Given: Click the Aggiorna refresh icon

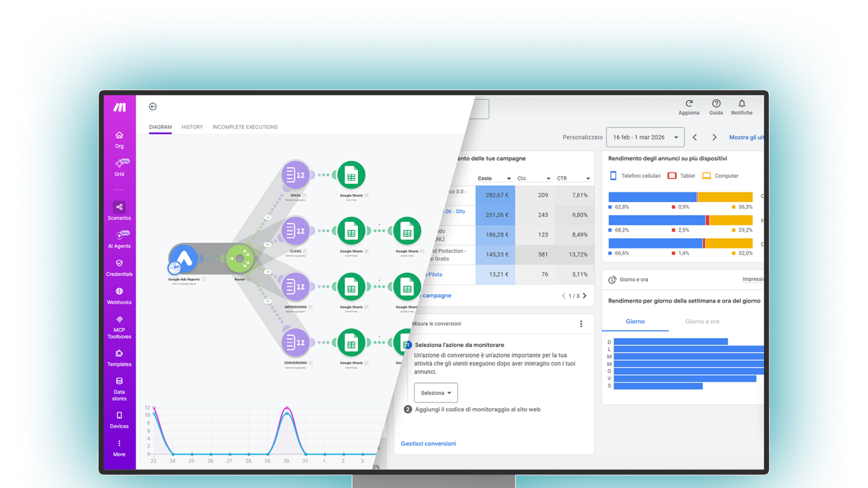Looking at the screenshot, I should pos(689,104).
